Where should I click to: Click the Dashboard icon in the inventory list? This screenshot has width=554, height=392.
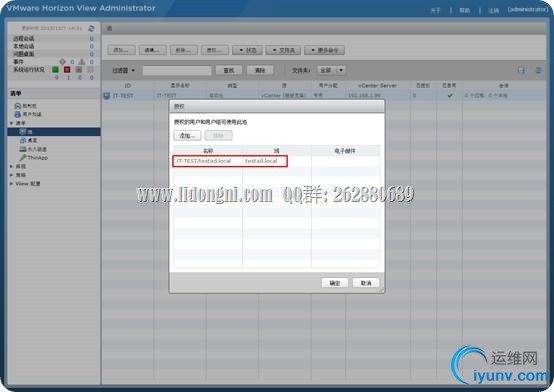[x=18, y=106]
